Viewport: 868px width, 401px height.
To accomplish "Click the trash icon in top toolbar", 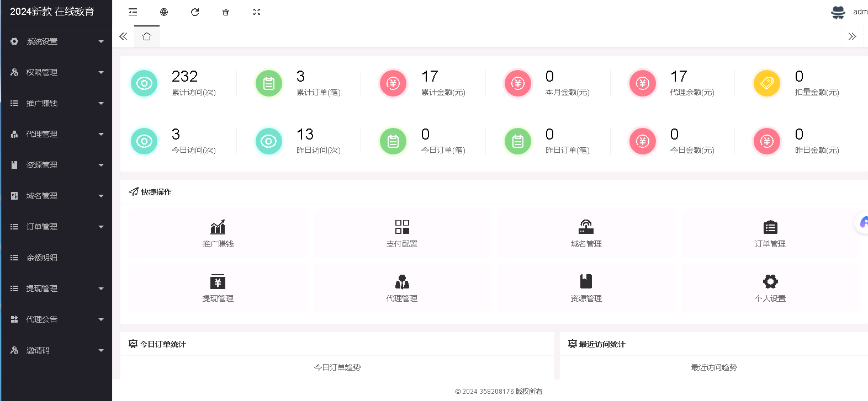I will click(226, 12).
